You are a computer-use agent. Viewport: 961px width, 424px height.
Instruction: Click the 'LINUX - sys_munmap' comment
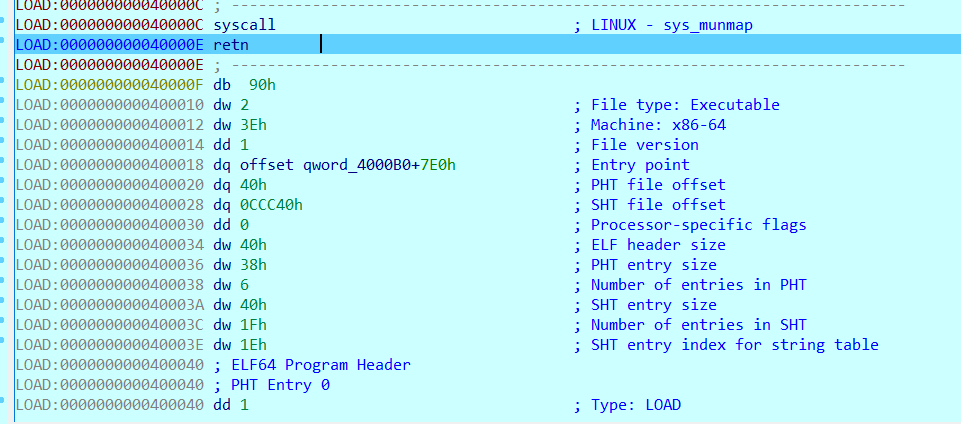click(x=671, y=25)
